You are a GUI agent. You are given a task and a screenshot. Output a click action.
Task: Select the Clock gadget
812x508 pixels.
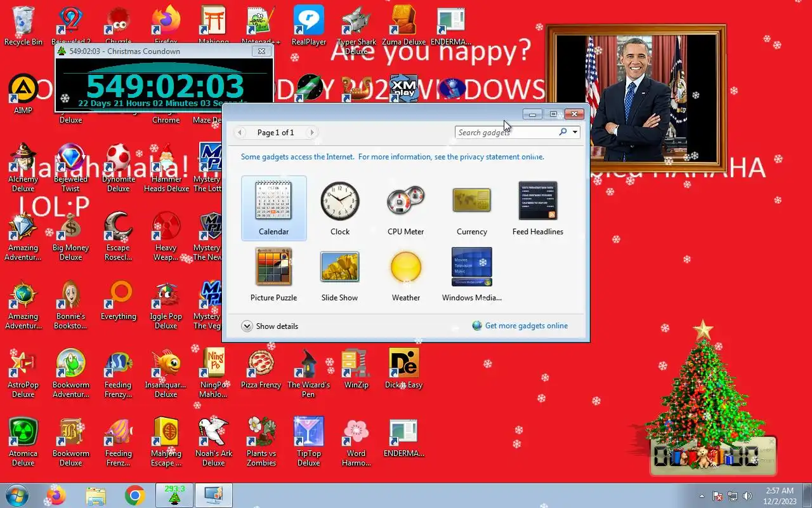tap(340, 208)
